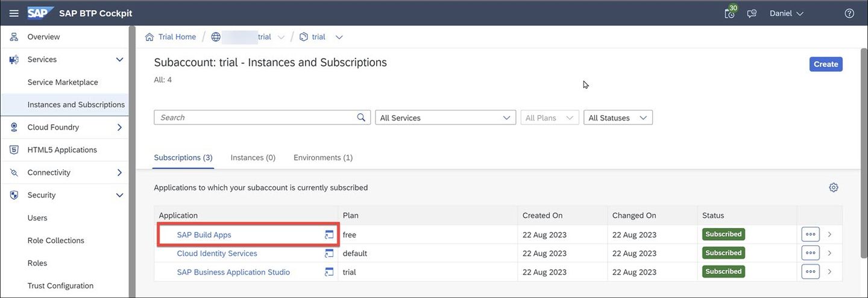Click the HTML5 Applications sidebar icon
Viewport: 868px width, 298px height.
[14, 150]
